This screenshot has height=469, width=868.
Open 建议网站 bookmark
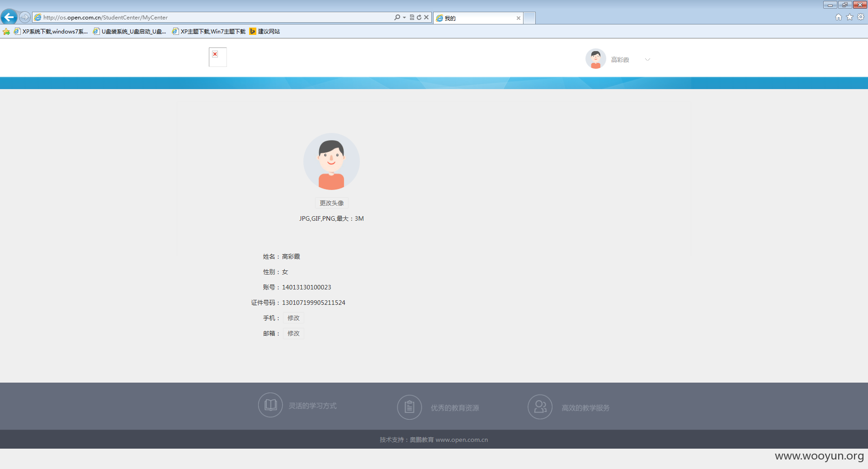pos(265,31)
